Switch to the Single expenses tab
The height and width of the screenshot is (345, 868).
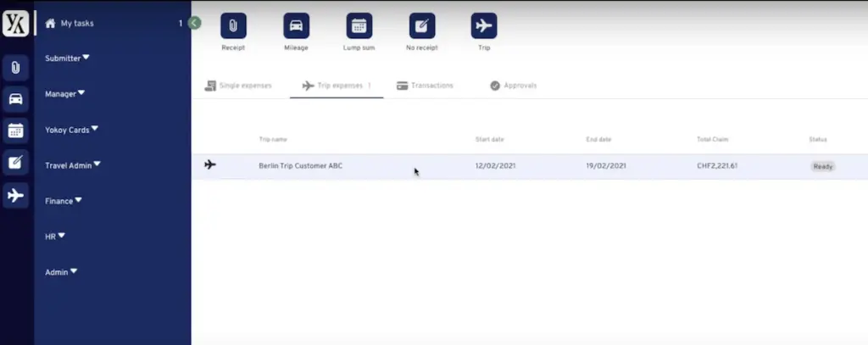pyautogui.click(x=238, y=86)
